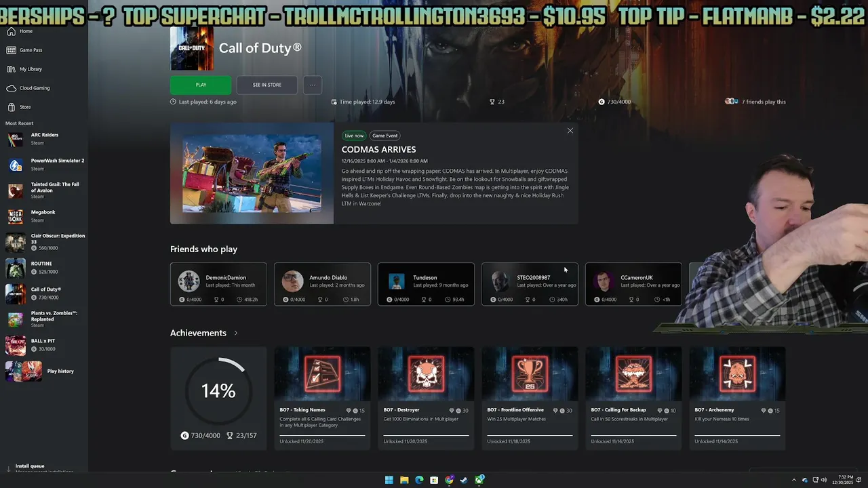Select Call of Duty sidebar icon
This screenshot has width=868, height=488.
tap(15, 293)
